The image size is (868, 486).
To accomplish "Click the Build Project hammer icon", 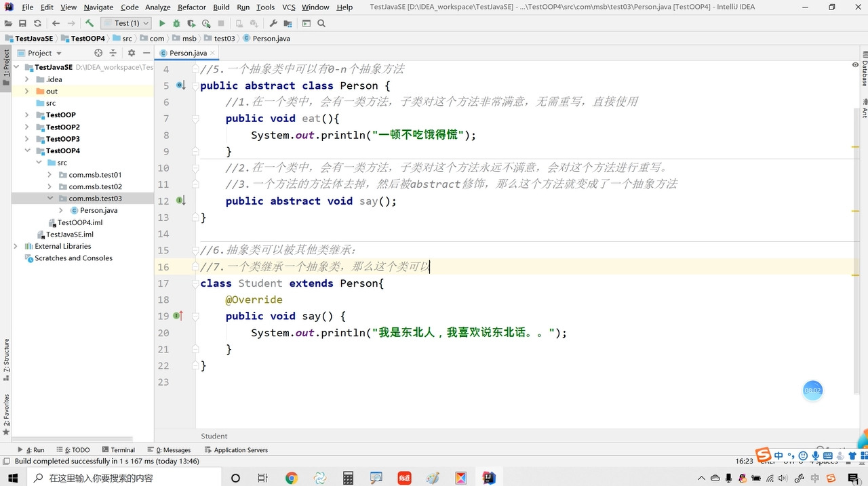I will (90, 23).
